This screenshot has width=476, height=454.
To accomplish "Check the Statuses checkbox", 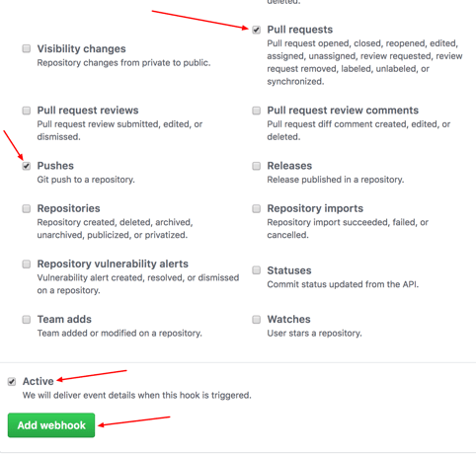I will pyautogui.click(x=256, y=270).
